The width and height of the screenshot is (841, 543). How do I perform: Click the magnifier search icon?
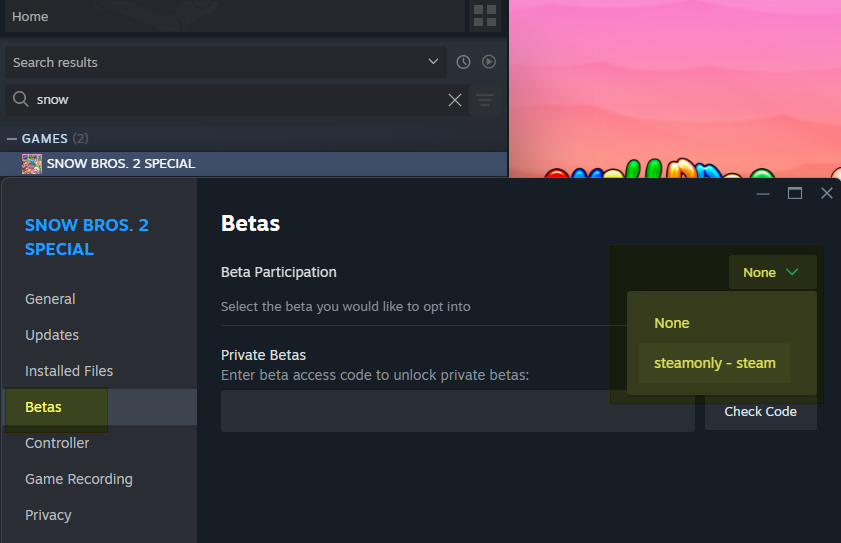click(x=20, y=99)
